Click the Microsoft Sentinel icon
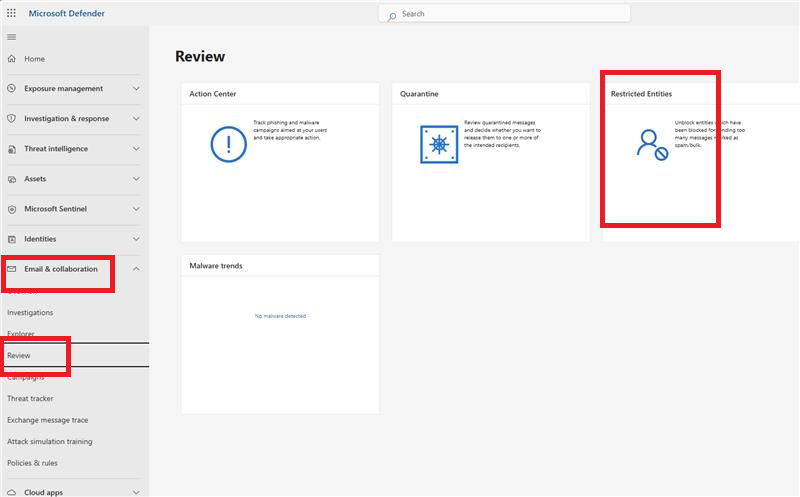Viewport: 800px width, 497px height. (12, 209)
